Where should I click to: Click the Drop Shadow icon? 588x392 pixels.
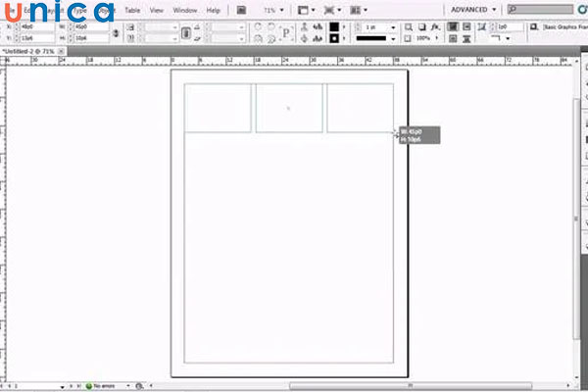pyautogui.click(x=421, y=27)
